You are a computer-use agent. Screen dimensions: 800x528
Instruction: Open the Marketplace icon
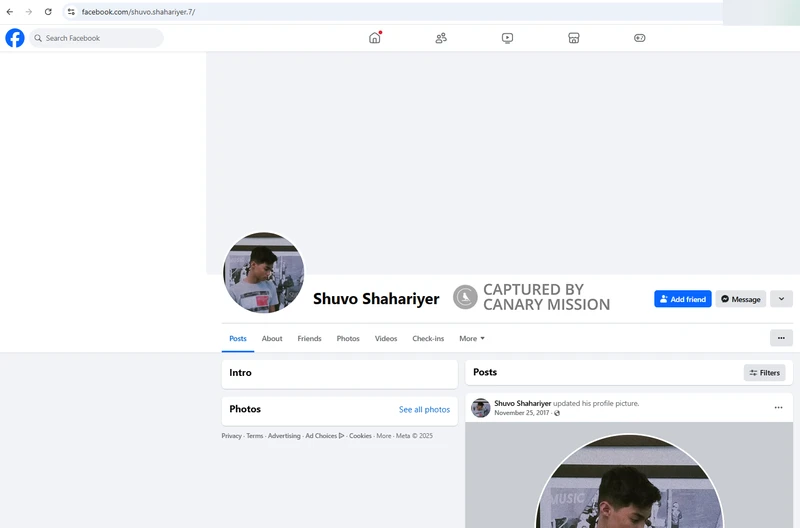pyautogui.click(x=573, y=38)
